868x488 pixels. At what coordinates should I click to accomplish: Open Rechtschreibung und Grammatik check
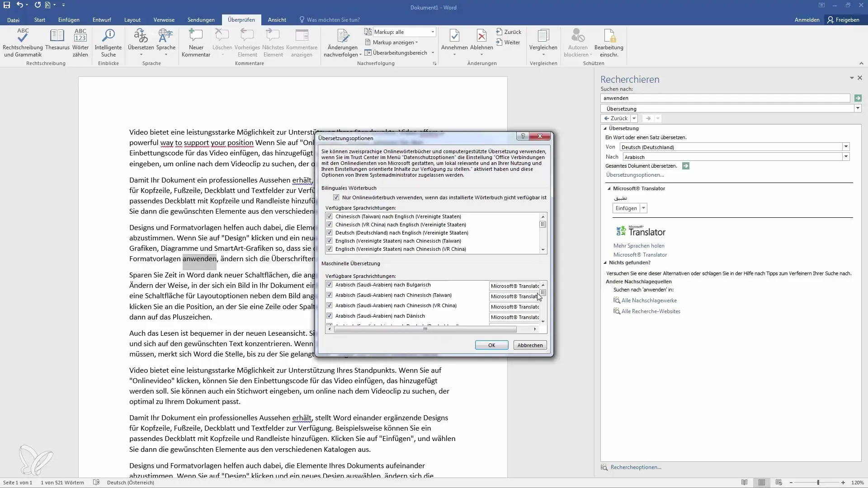23,43
